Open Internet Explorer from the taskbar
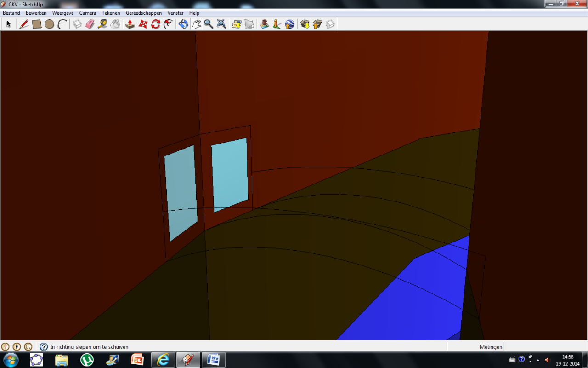The height and width of the screenshot is (368, 588). coord(163,360)
